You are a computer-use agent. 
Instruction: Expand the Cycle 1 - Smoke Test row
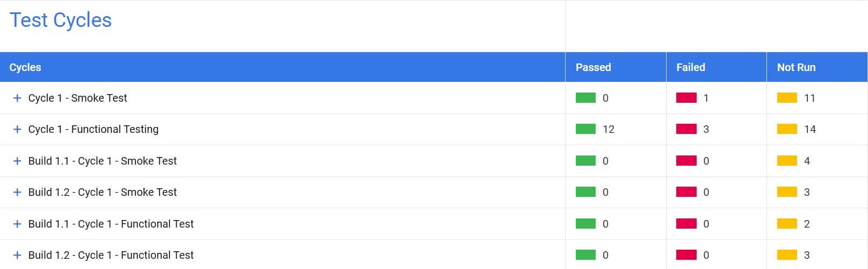(17, 98)
